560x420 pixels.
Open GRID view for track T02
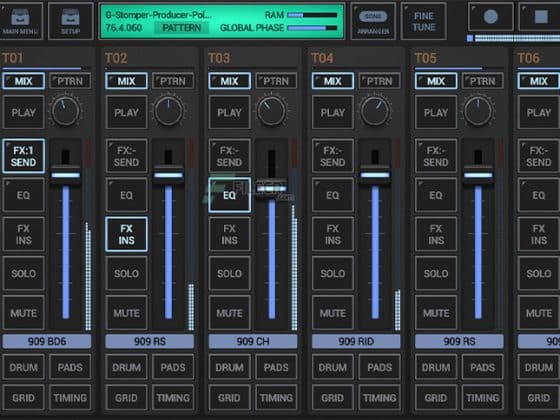coord(126,398)
